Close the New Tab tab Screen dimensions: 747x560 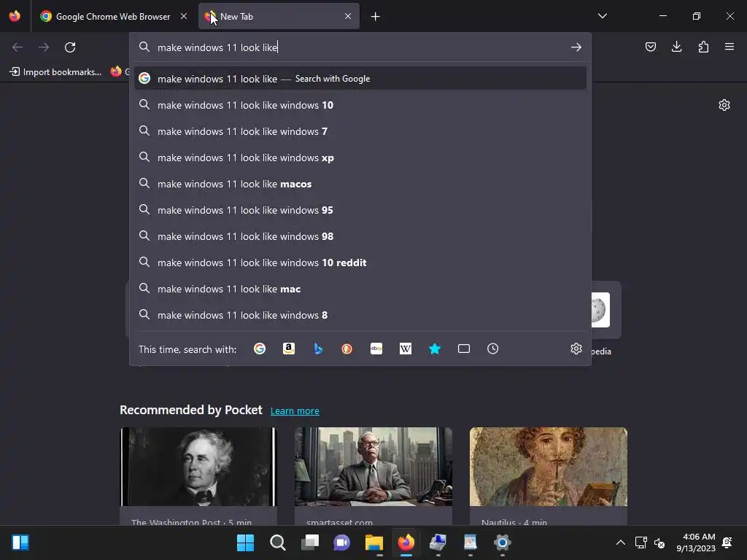coord(348,16)
